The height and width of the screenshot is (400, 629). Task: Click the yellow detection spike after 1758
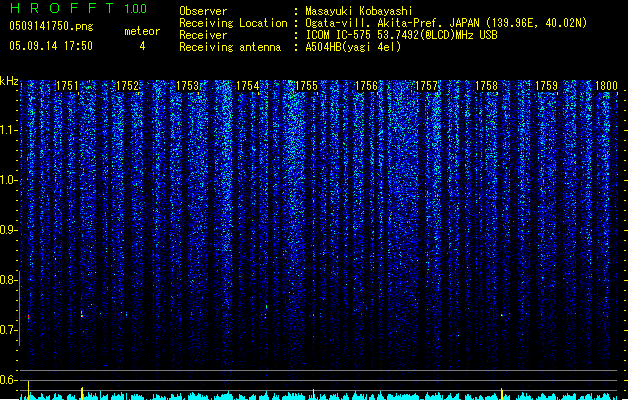[502, 394]
